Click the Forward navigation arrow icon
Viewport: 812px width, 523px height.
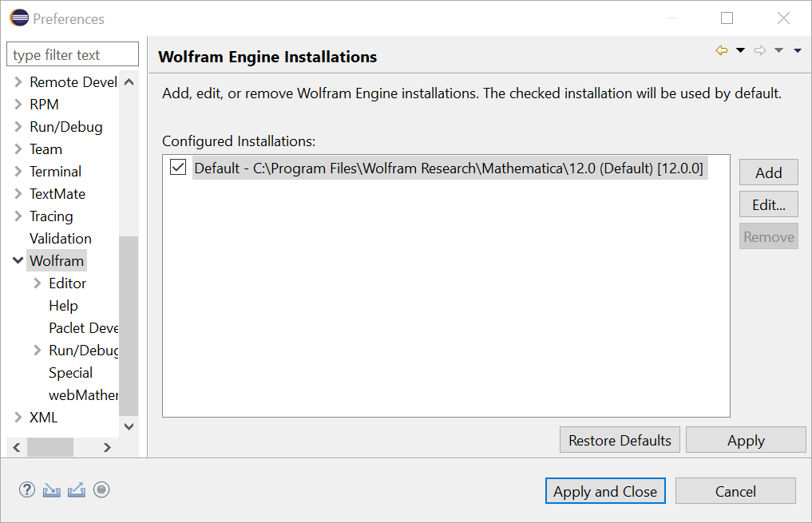point(759,50)
